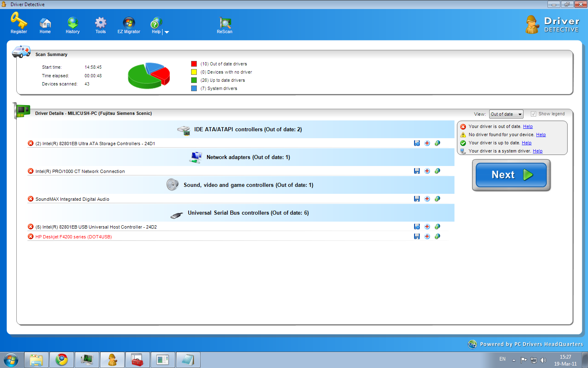Viewport: 588px width, 368px height.
Task: Open the Help toolbar icon
Action: pyautogui.click(x=156, y=26)
